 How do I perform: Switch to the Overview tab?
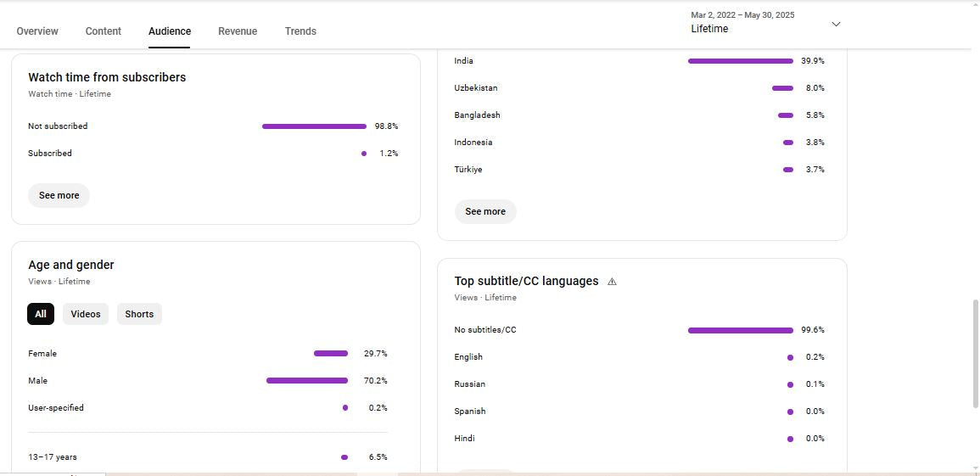pos(37,31)
